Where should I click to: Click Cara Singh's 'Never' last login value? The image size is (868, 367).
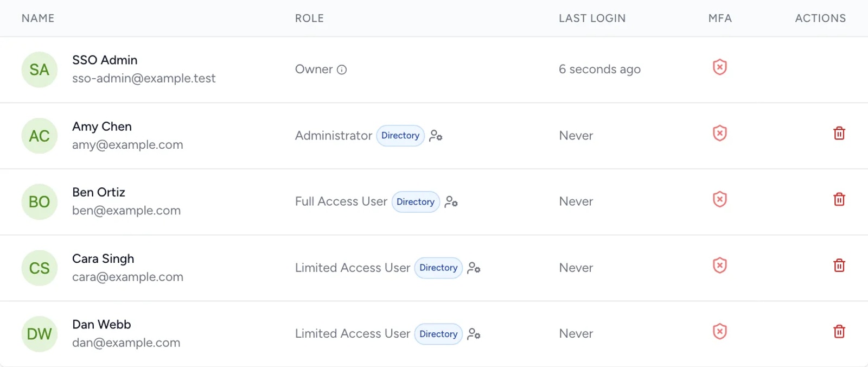click(x=576, y=268)
